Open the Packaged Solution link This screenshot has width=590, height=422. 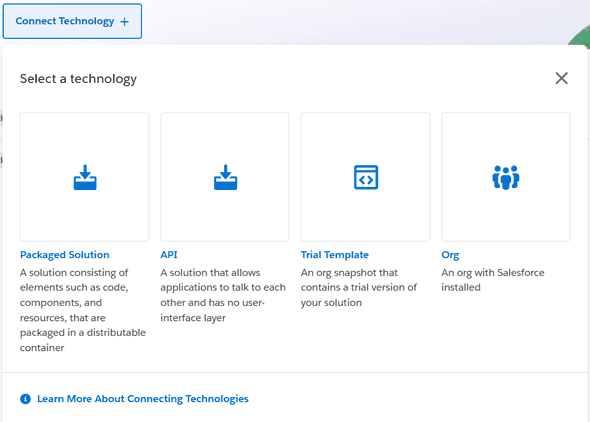(65, 255)
